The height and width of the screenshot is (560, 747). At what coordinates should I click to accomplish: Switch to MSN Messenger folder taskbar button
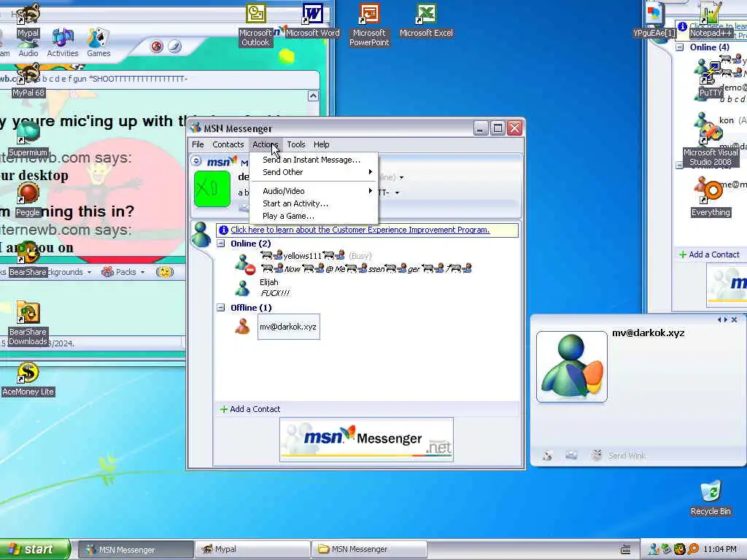coord(369,549)
